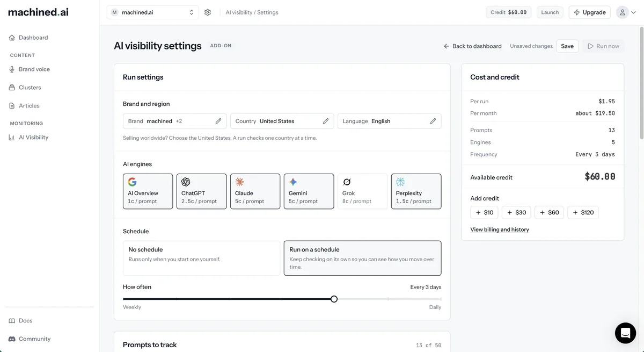
Task: Click the Articles document icon
Action: pos(12,106)
